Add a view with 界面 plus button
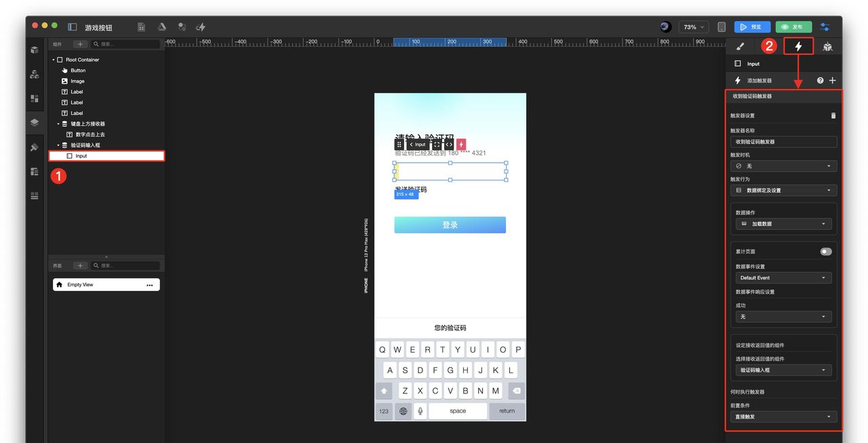The width and height of the screenshot is (868, 443). click(80, 266)
